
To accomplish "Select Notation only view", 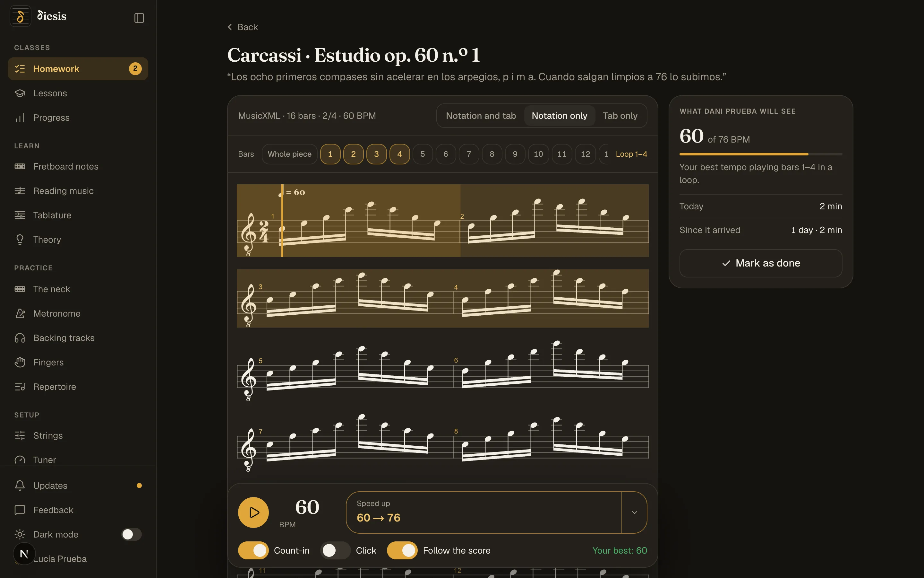I will coord(559,116).
